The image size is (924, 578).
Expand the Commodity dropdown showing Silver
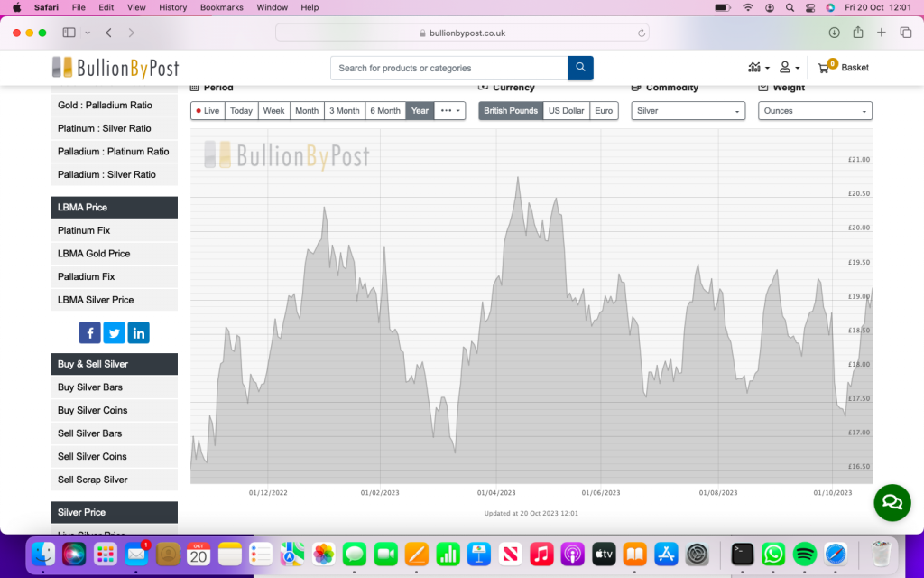click(x=688, y=111)
